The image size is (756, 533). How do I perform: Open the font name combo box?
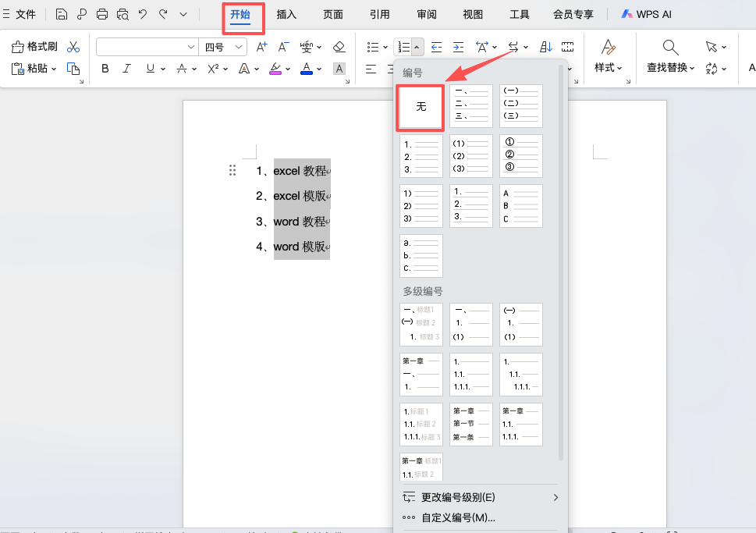point(147,47)
